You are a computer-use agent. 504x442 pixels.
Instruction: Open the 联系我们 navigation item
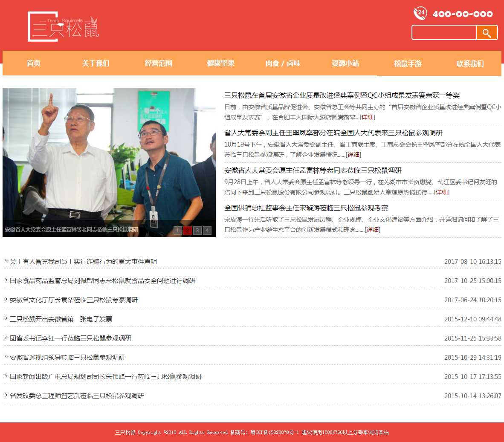(470, 64)
